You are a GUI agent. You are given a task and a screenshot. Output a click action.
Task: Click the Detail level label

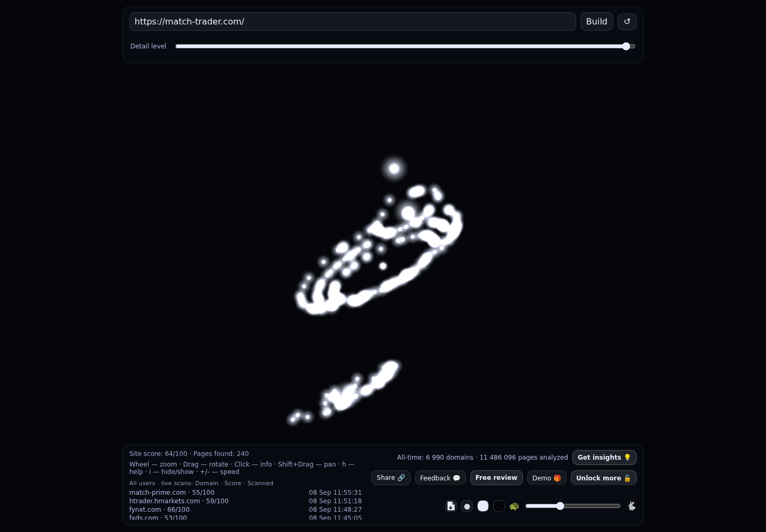[148, 46]
